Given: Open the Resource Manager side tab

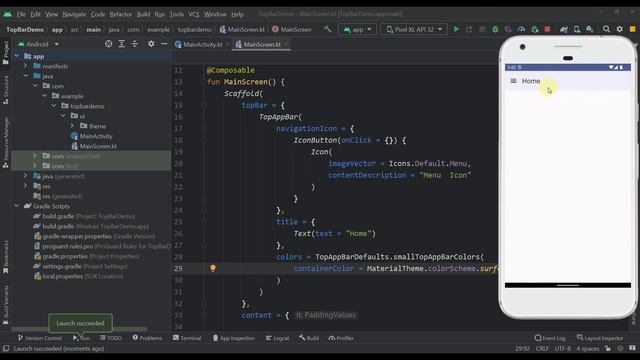Looking at the screenshot, I should tap(5, 142).
